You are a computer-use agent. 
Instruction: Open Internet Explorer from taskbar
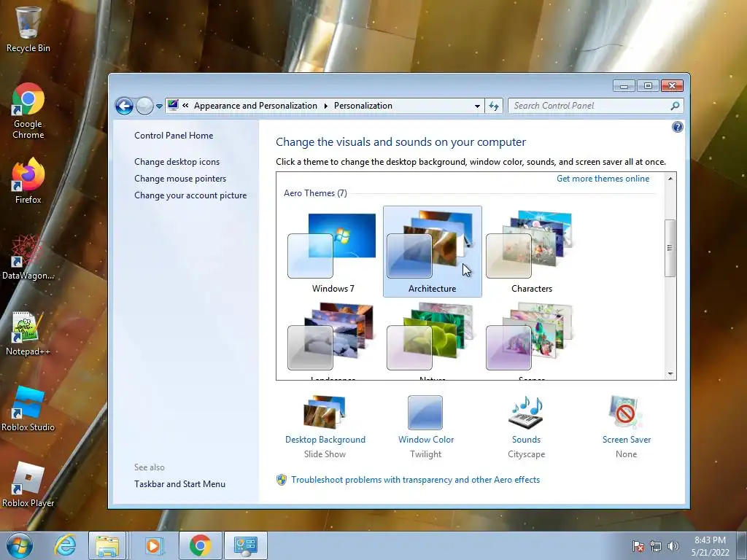click(x=65, y=545)
